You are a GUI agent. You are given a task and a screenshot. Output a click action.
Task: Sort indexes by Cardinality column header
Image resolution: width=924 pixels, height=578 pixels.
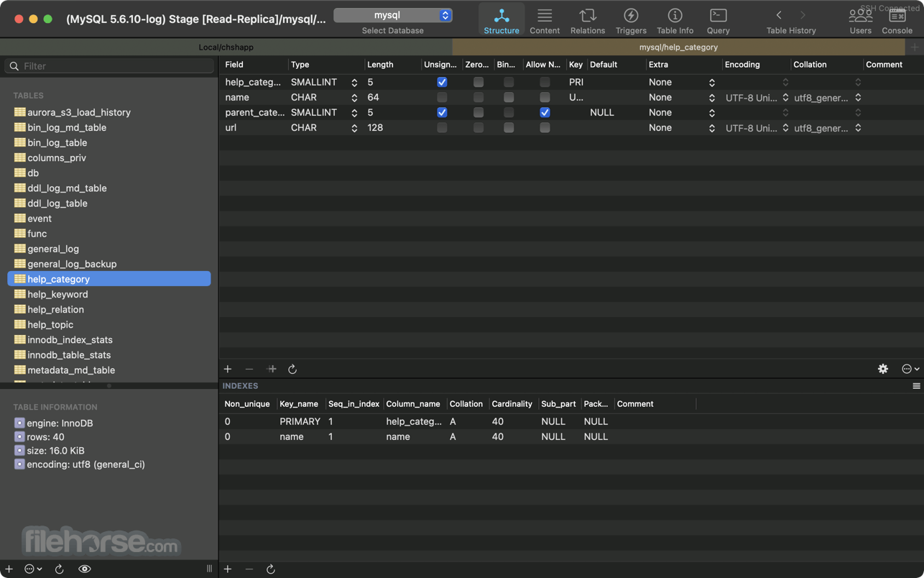(x=512, y=404)
